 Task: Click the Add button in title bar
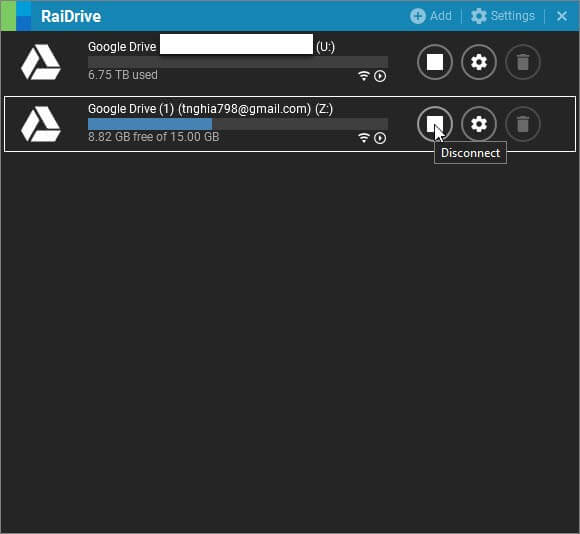point(431,16)
